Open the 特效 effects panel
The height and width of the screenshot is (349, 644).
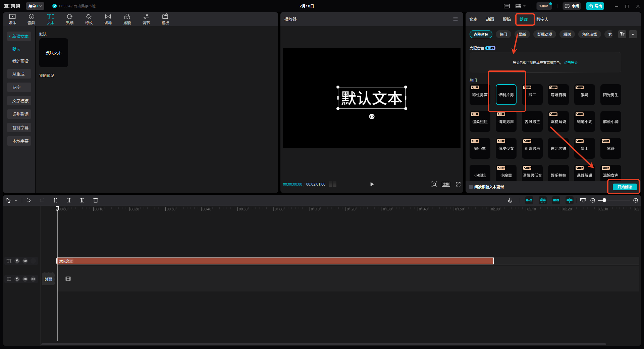click(89, 19)
